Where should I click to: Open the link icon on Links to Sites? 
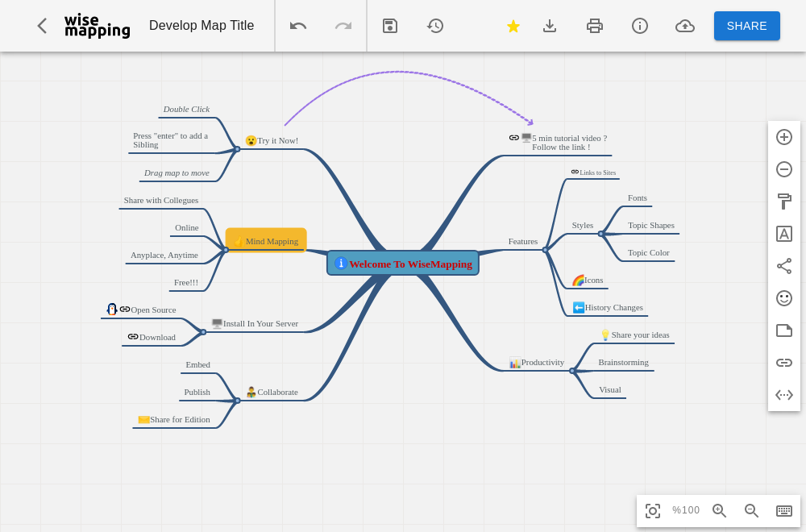[x=575, y=172]
